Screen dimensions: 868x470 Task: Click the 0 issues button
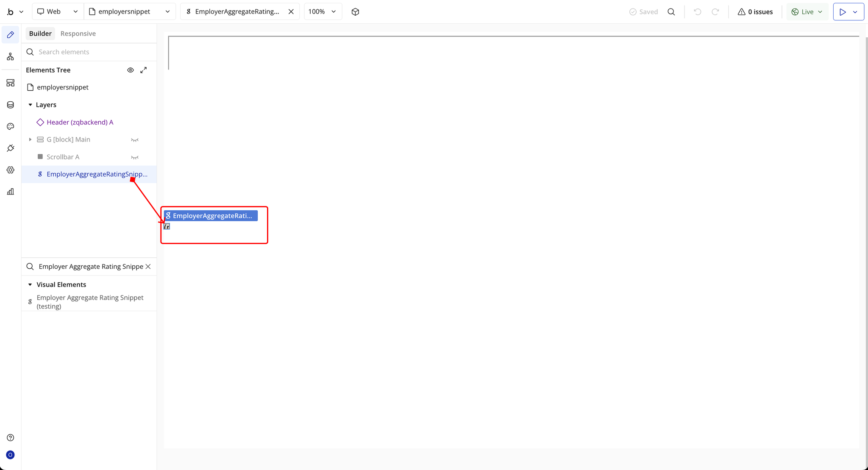tap(755, 12)
